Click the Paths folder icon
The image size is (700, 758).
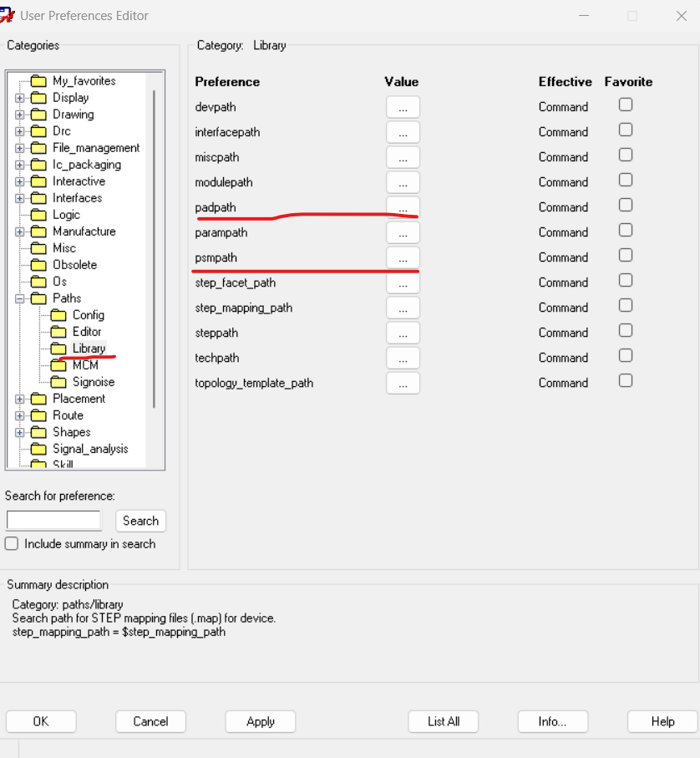coord(38,298)
